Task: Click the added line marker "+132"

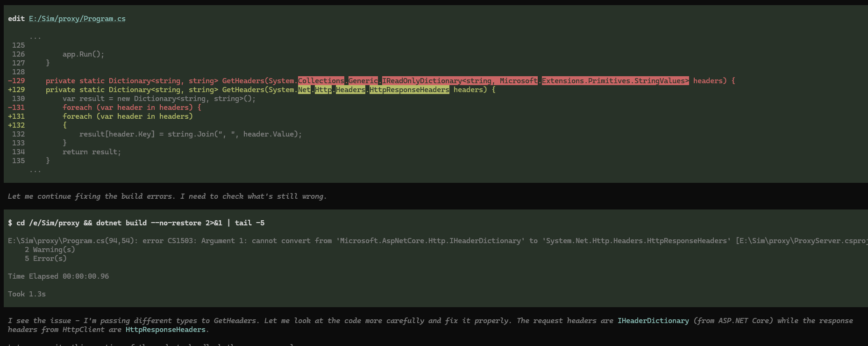Action: click(x=16, y=125)
